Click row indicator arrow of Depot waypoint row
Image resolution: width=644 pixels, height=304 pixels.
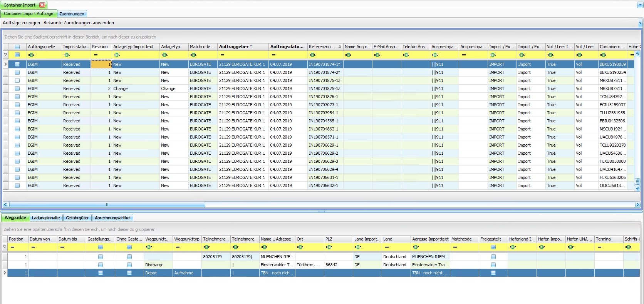coord(5,273)
